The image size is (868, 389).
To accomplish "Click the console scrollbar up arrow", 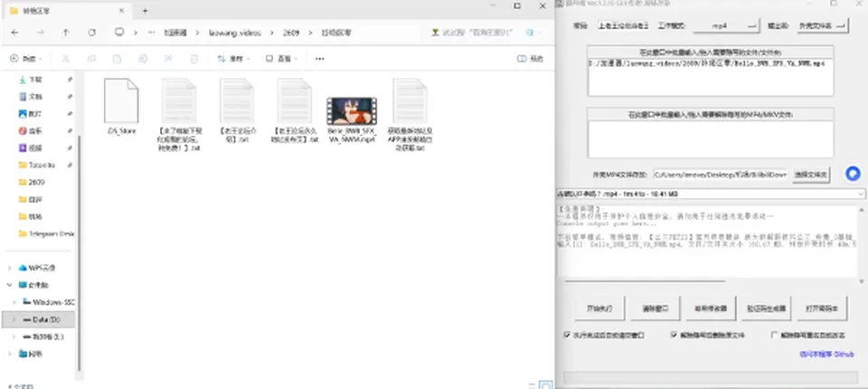I will pyautogui.click(x=862, y=209).
